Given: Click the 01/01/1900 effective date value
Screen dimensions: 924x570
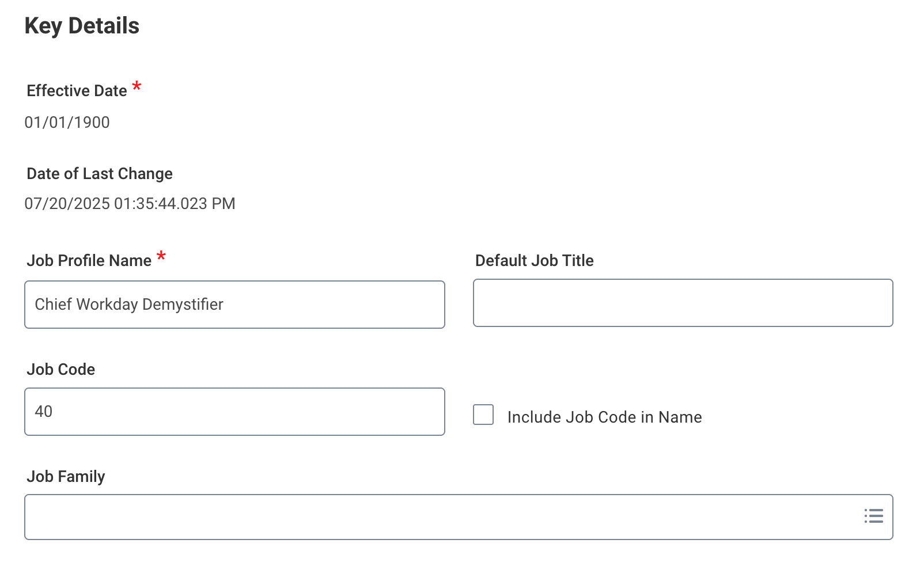Looking at the screenshot, I should 67,122.
